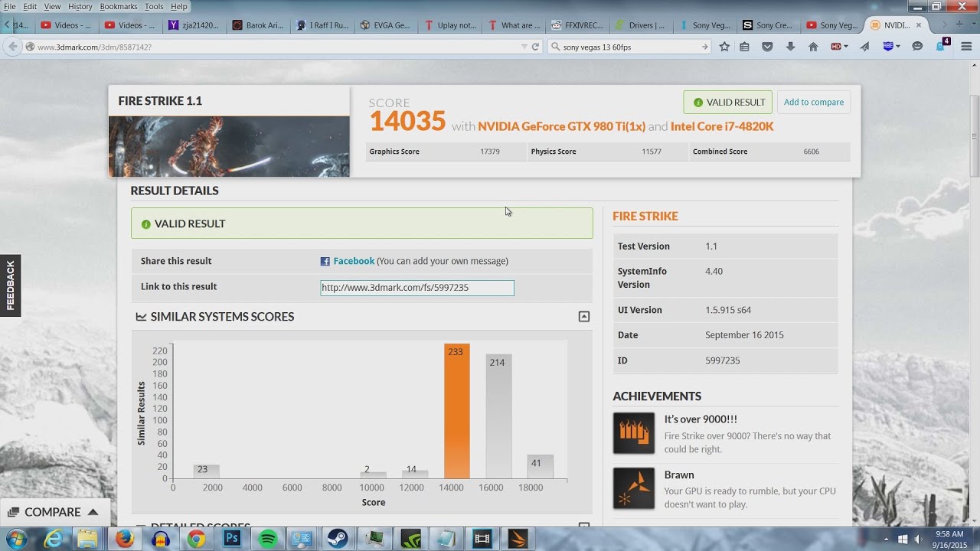Click the smiley face chat icon in the toolbar

coord(917,47)
